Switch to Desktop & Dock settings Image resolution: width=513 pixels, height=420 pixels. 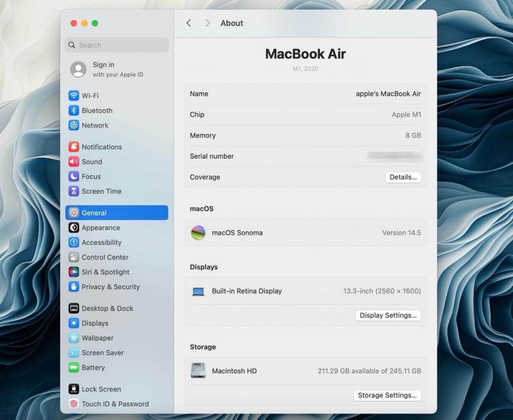(107, 308)
